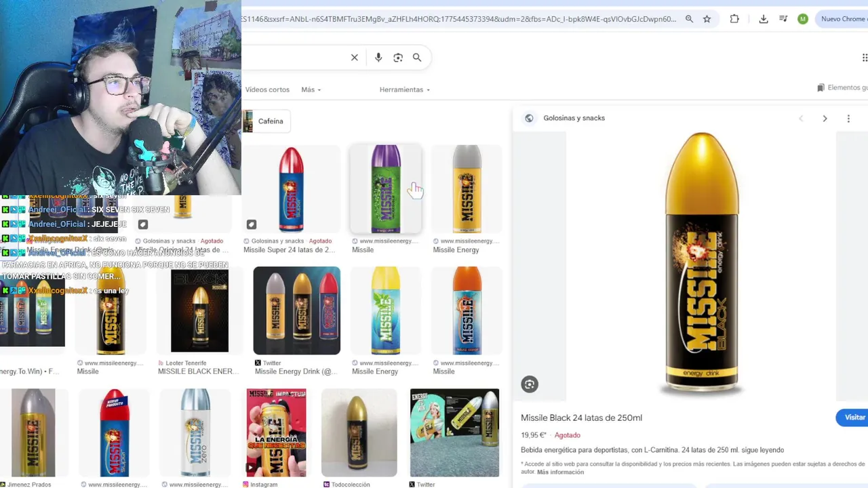
Task: Click the Lens search icon on Missile Black preview
Action: (x=530, y=384)
